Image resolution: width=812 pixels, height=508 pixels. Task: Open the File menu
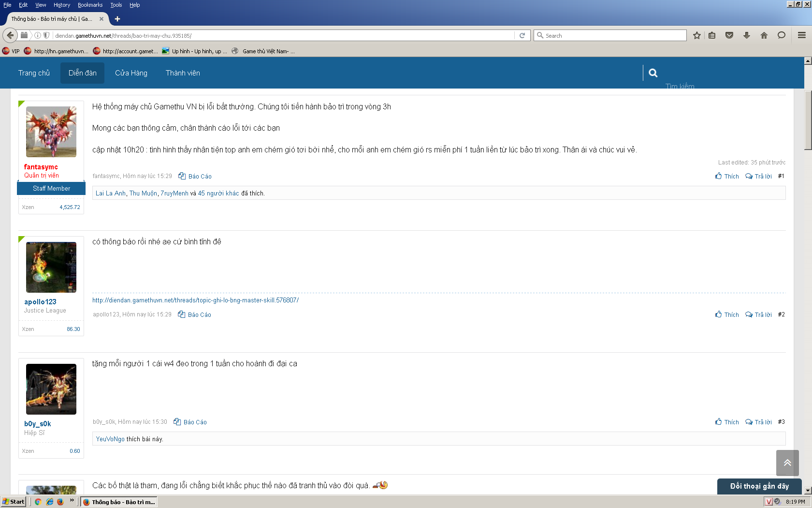coord(7,5)
